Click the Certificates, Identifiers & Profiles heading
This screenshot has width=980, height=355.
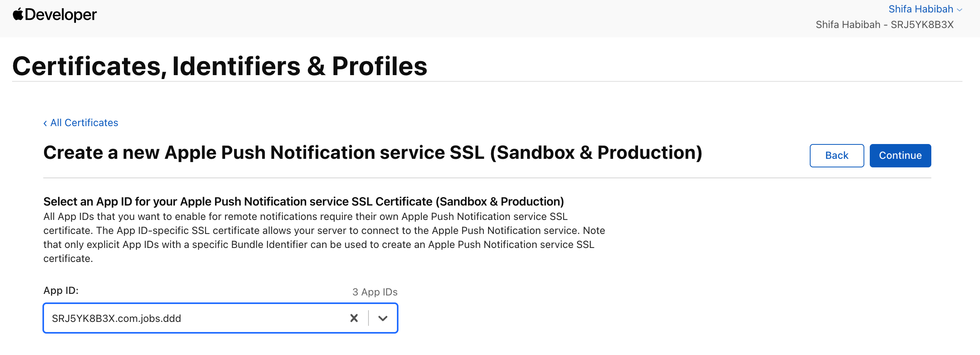220,66
